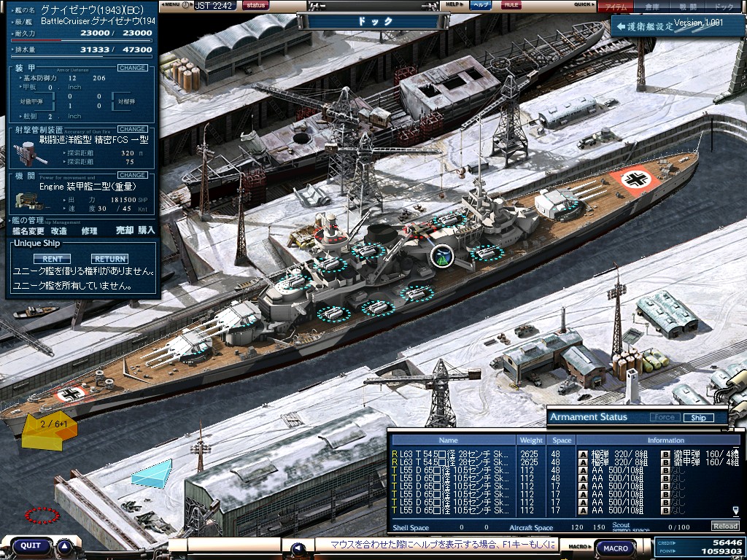Click CHANGE for fire control system
Viewport: 747px width, 560px height.
(x=132, y=129)
